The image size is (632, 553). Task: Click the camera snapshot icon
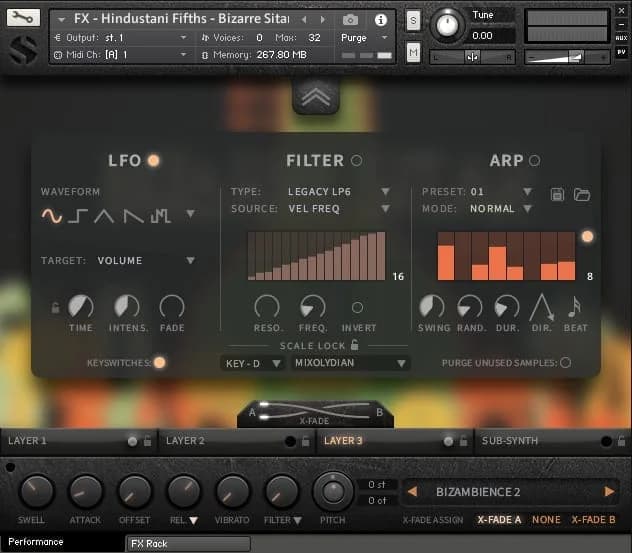coord(350,20)
